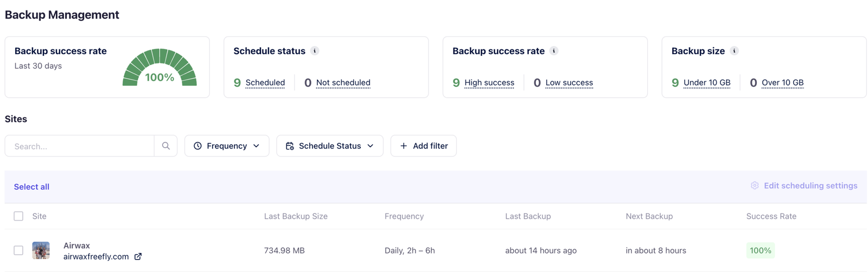Open the Frequency filter dropdown
The width and height of the screenshot is (868, 272).
pos(227,146)
